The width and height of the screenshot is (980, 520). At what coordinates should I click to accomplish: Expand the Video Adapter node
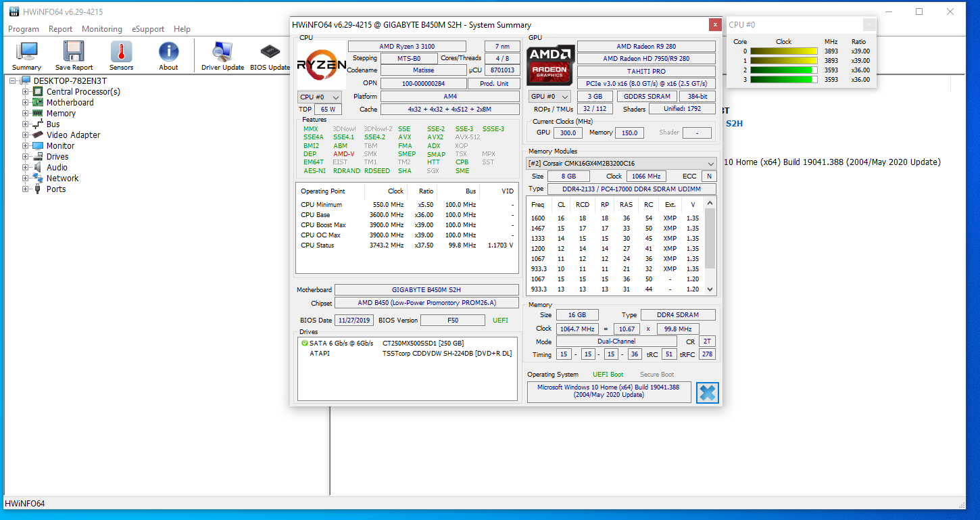[x=26, y=135]
